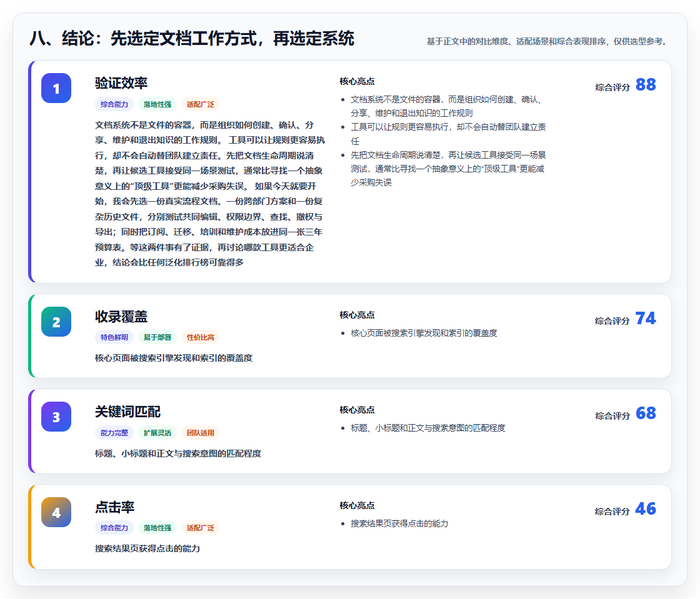Click 综合评分 label beside 74
This screenshot has width=700, height=599.
coord(612,320)
